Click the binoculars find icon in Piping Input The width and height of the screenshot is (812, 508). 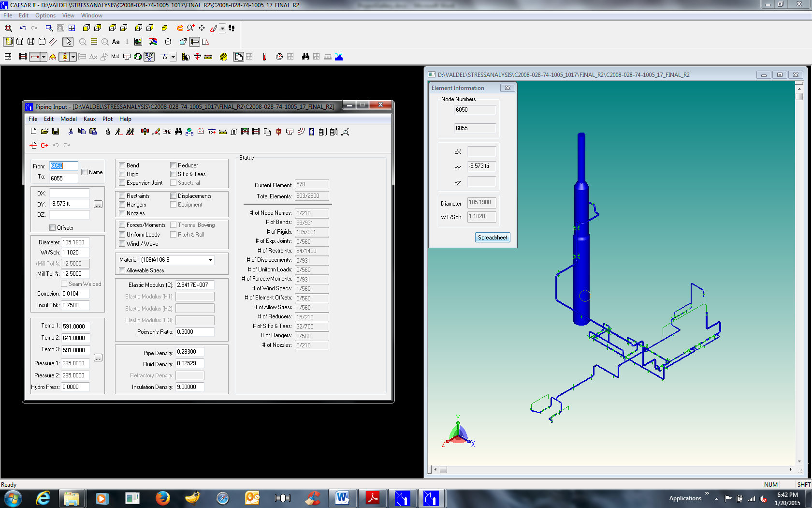coord(178,131)
